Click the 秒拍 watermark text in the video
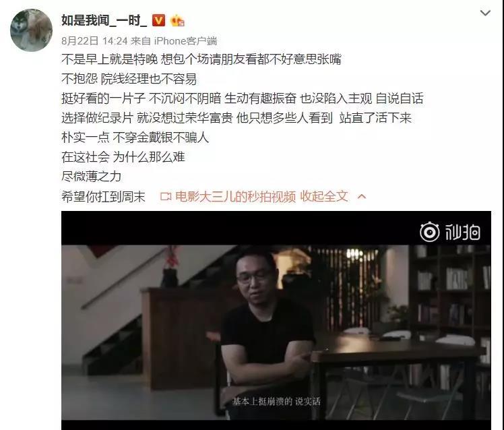This screenshot has height=430, width=504. [x=462, y=233]
